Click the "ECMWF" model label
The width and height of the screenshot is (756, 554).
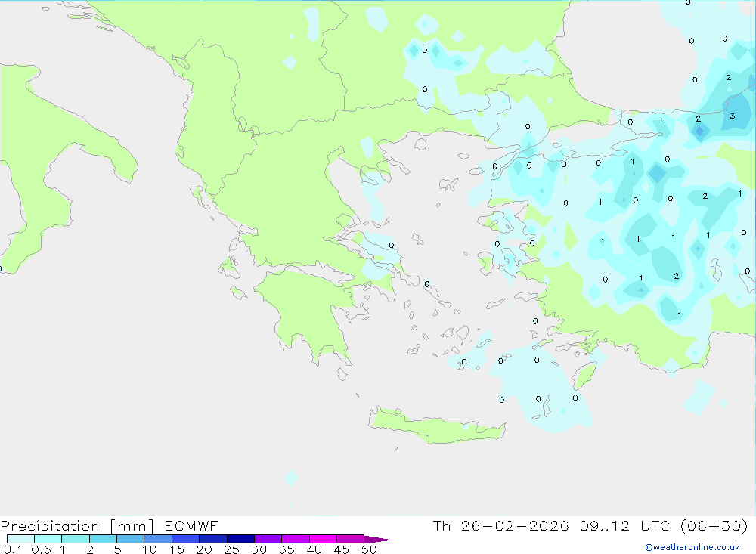click(x=191, y=525)
